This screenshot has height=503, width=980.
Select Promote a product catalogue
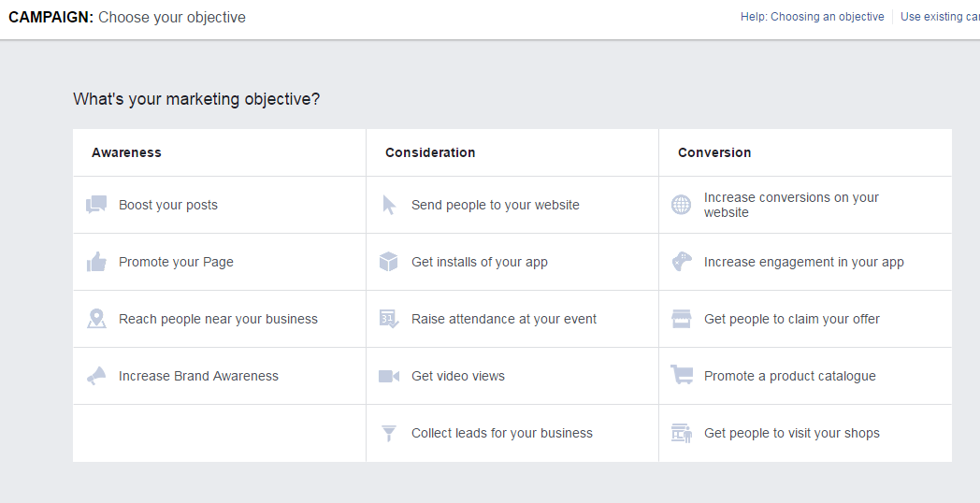[x=806, y=376]
